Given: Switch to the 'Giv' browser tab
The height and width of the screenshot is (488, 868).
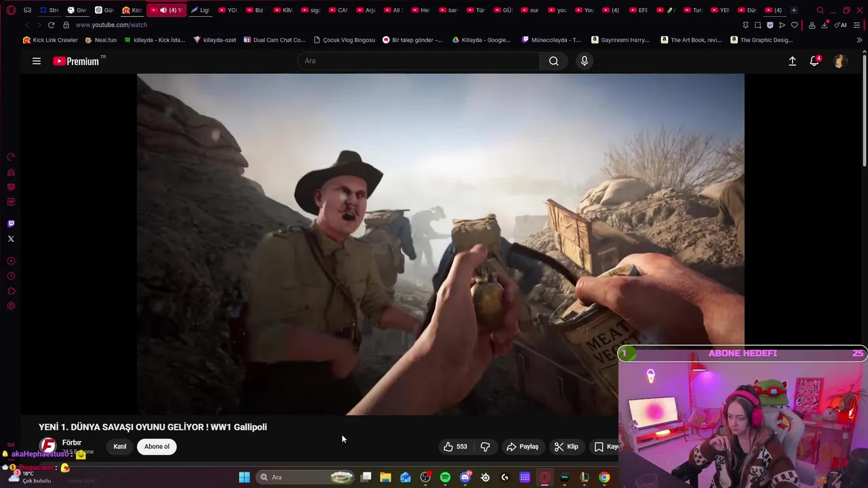Looking at the screenshot, I should (77, 10).
